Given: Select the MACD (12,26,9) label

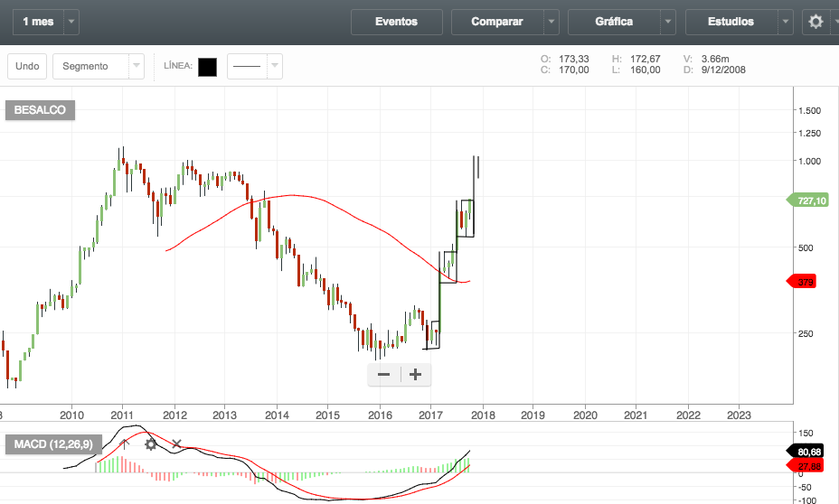Looking at the screenshot, I should click(x=53, y=444).
